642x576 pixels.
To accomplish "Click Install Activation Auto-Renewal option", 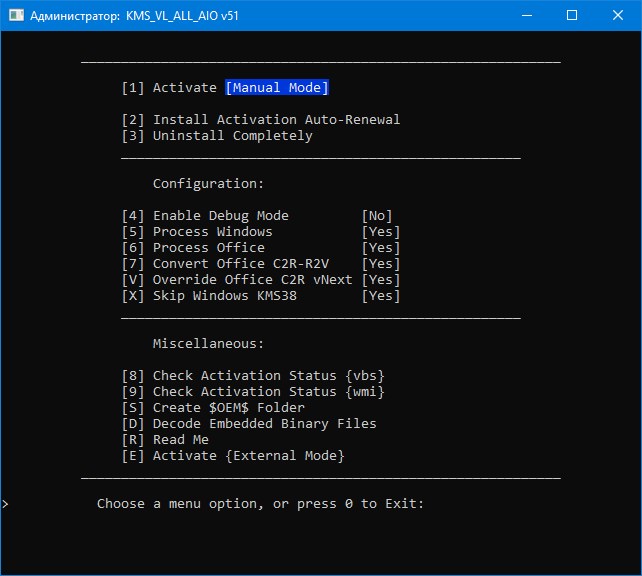I will coord(260,120).
